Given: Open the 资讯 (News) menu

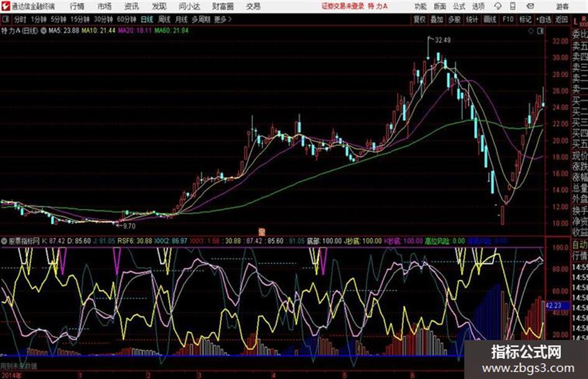Looking at the screenshot, I should coord(131,6).
